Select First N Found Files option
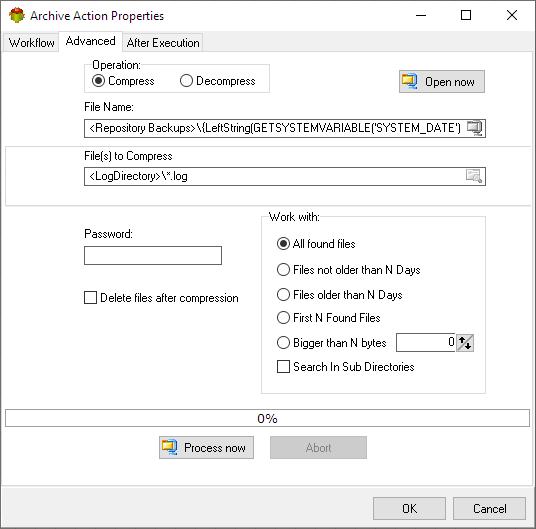Image resolution: width=536 pixels, height=529 pixels. click(x=329, y=318)
